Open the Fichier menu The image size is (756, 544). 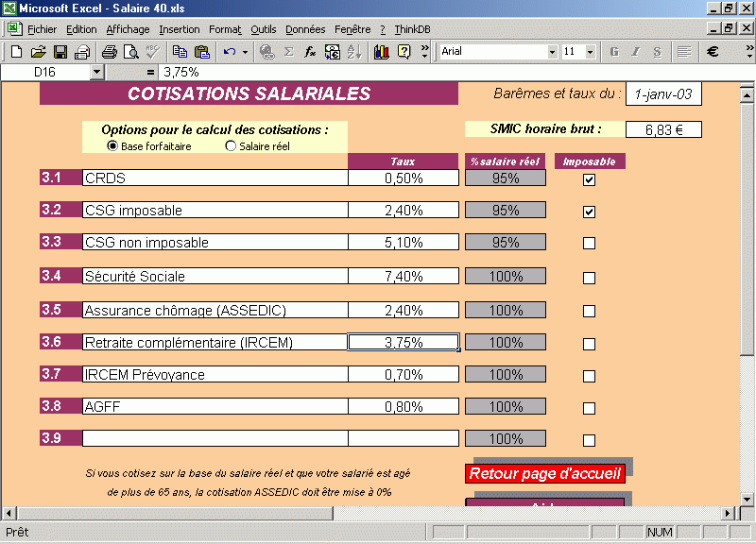[42, 29]
